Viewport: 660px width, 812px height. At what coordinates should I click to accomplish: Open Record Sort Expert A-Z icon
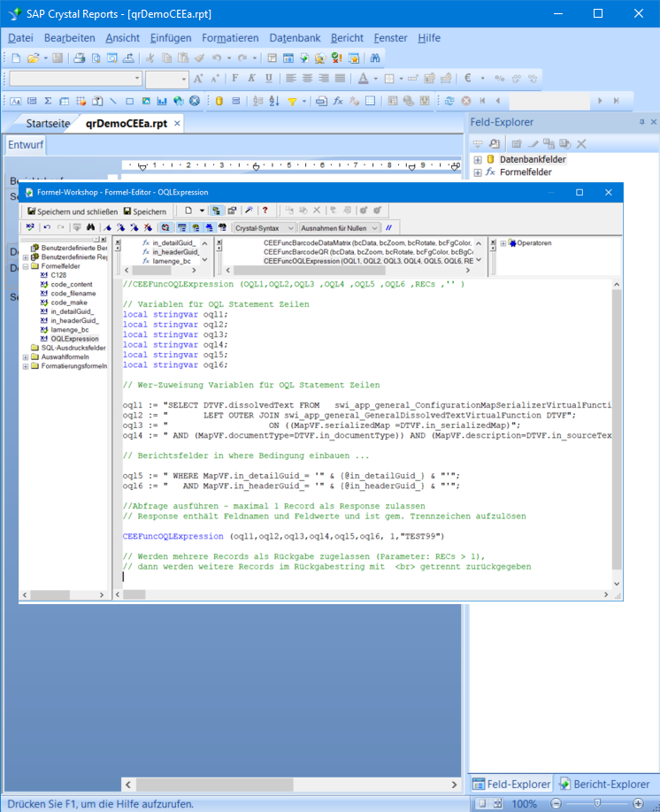274,101
